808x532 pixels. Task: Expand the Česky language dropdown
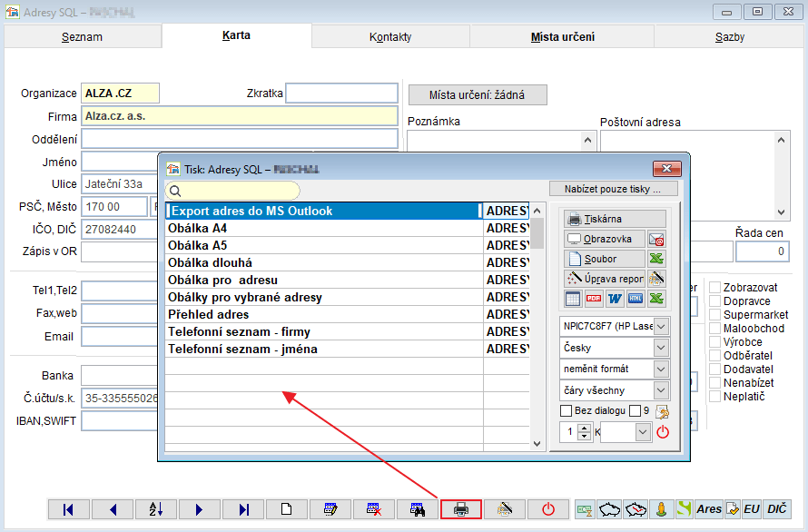click(x=661, y=348)
